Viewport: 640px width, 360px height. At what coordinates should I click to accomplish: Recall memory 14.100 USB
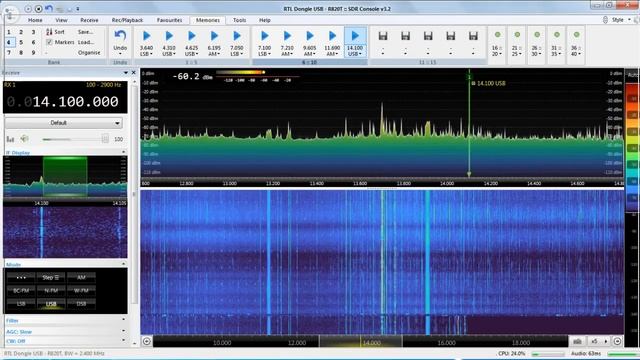pos(355,42)
